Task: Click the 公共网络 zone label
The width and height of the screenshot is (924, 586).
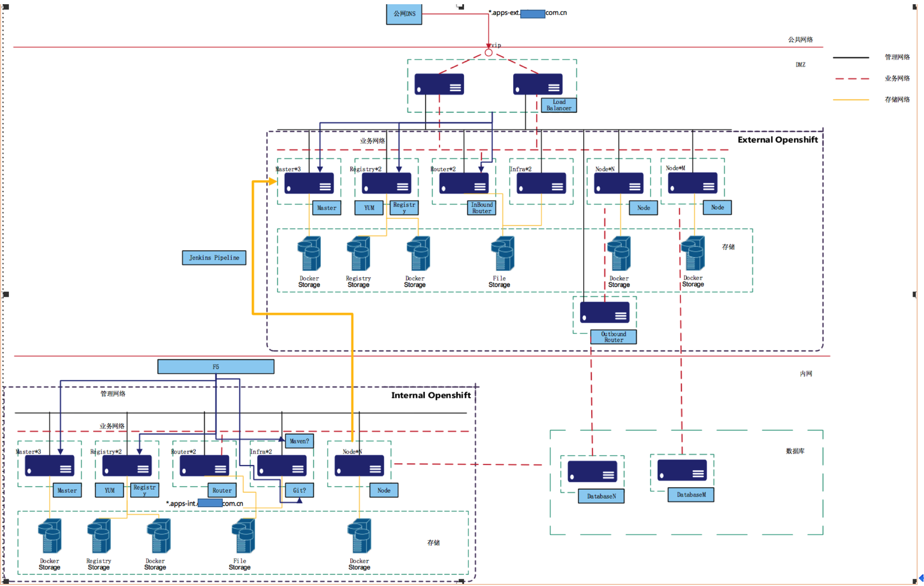Action: click(800, 40)
